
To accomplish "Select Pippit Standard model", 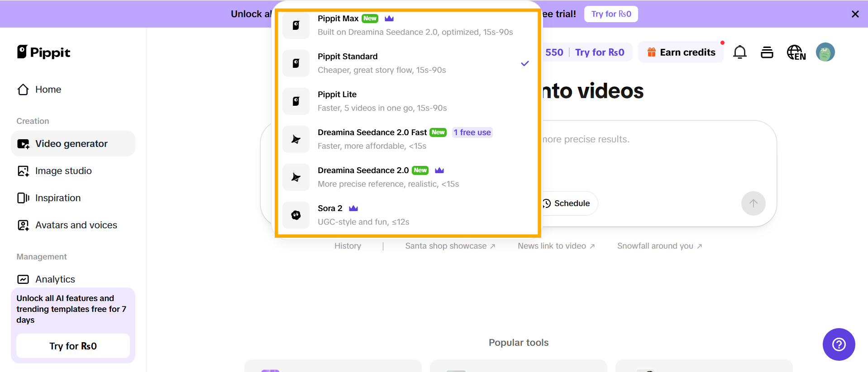I will (407, 63).
